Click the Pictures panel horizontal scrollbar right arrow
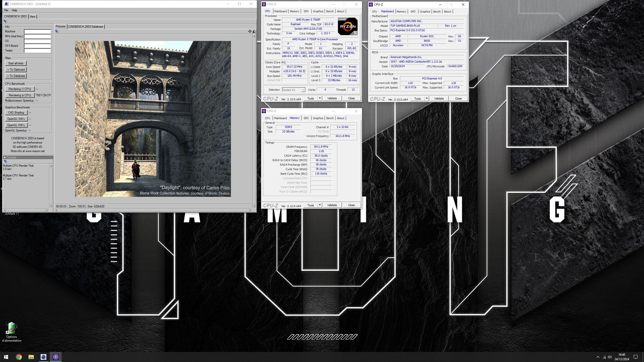 250,210
